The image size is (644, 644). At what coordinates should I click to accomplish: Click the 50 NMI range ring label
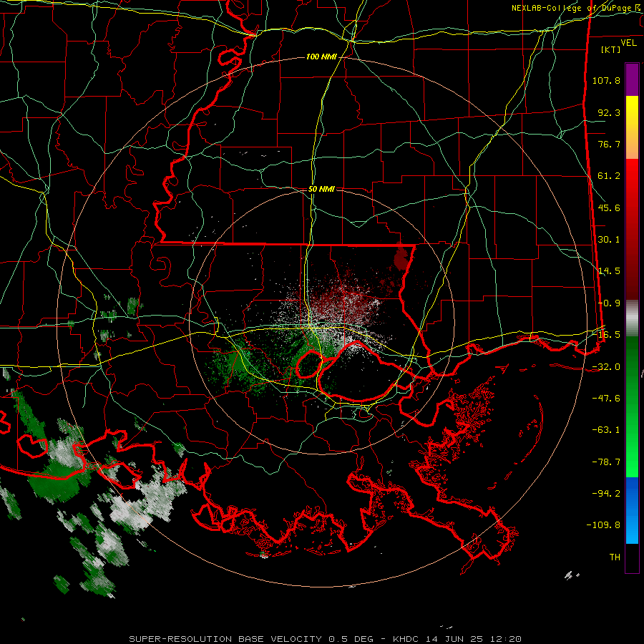coord(321,189)
